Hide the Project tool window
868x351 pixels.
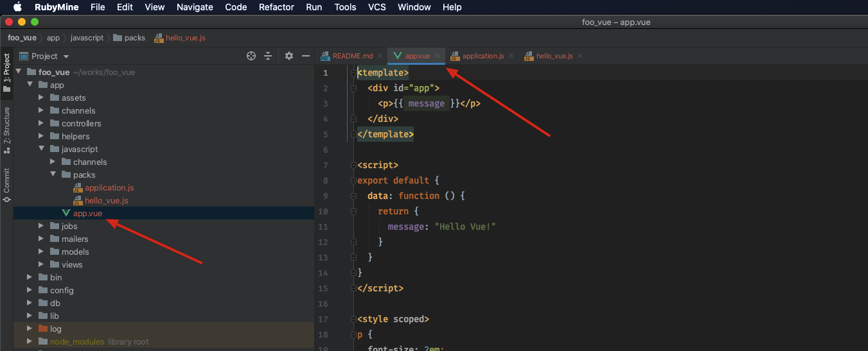[x=306, y=56]
